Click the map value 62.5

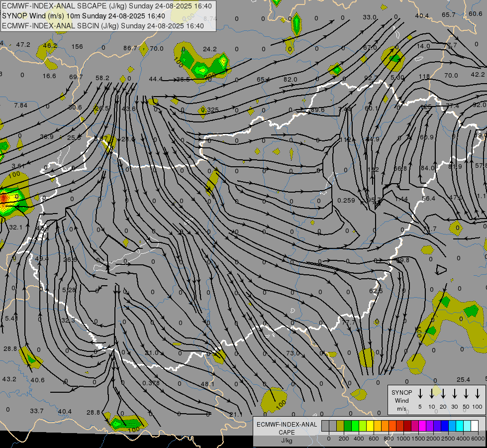click(x=376, y=291)
